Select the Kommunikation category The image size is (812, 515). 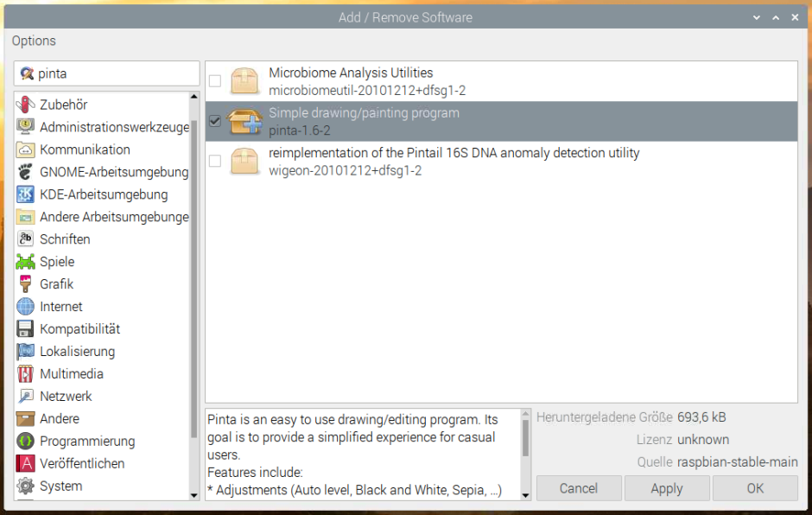85,149
